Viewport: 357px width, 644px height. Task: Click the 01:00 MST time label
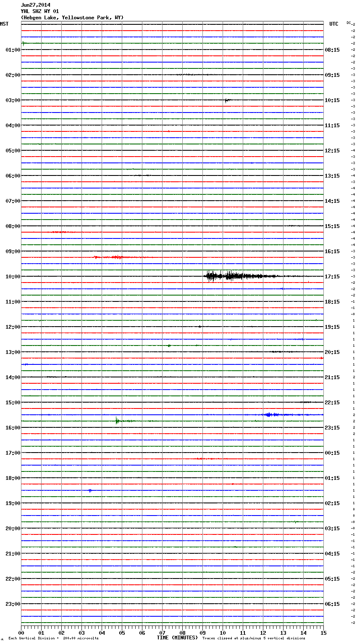(13, 50)
